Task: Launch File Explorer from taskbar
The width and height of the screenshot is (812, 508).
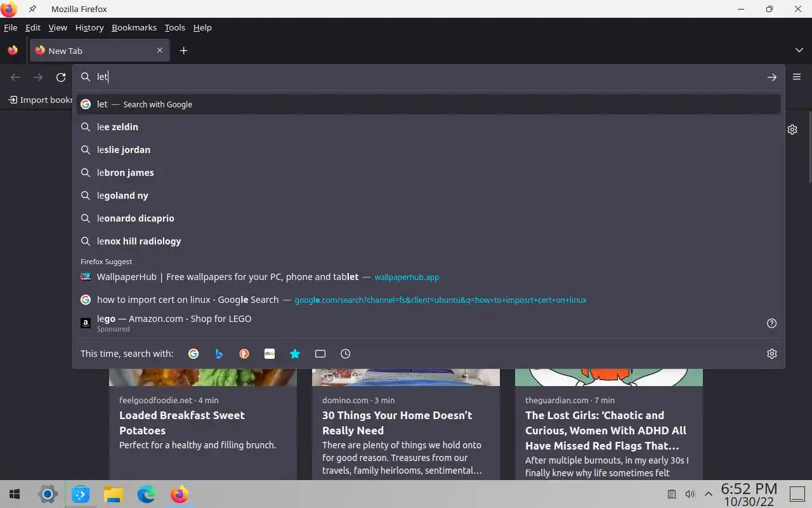Action: pyautogui.click(x=114, y=494)
